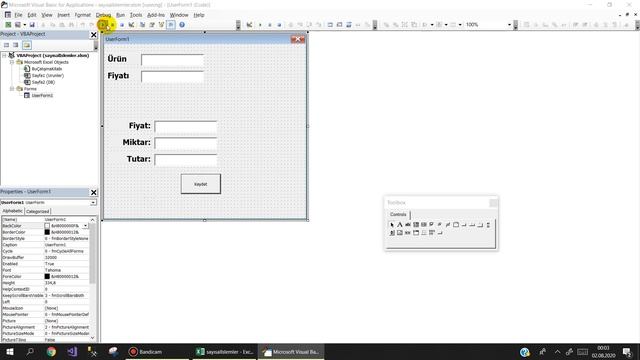Open the Zoom 100% dropdown
Viewport: 640px width, 360px height.
tap(509, 25)
